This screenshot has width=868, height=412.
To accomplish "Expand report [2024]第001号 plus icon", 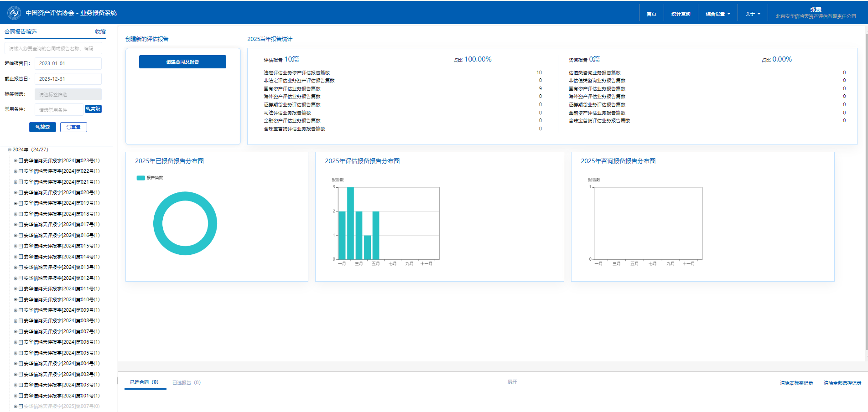I will point(16,396).
